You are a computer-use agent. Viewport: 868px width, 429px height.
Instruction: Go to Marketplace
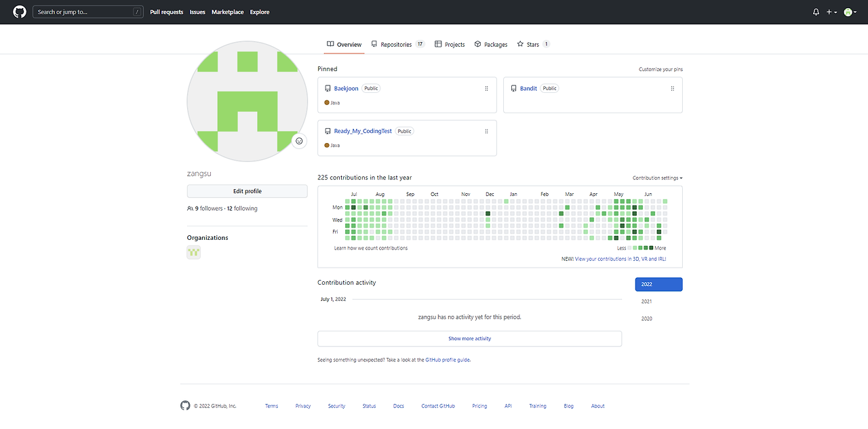click(227, 12)
